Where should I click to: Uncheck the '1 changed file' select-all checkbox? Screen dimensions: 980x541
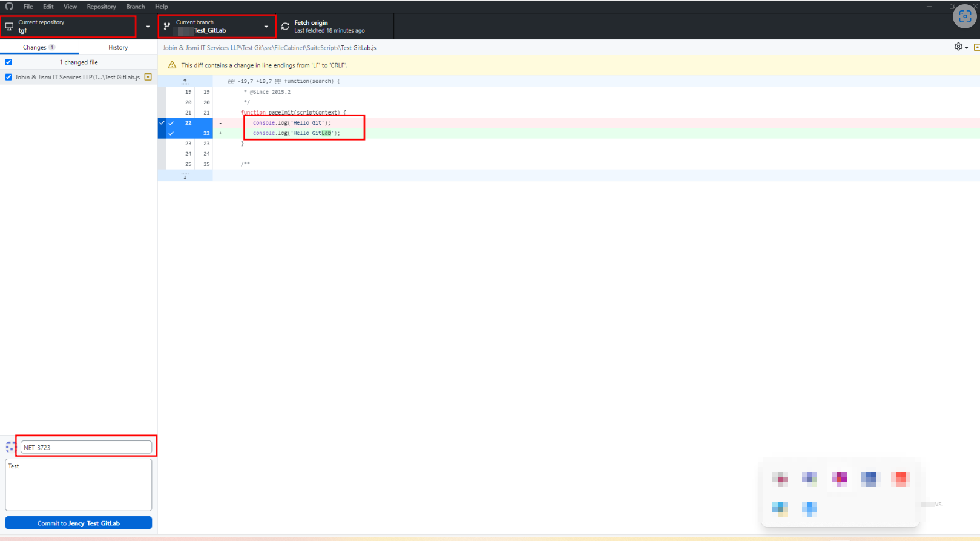click(8, 62)
